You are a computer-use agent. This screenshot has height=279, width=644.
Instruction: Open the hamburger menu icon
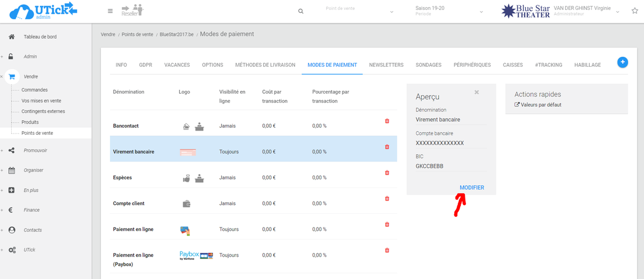[x=111, y=11]
